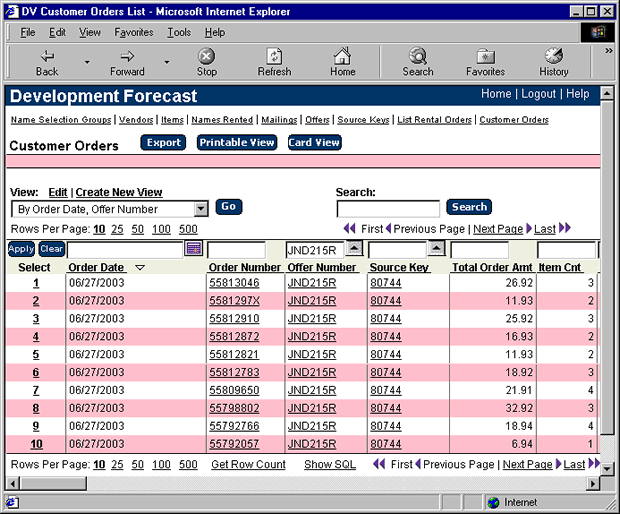Screen dimensions: 620x514
Task: Click in the Search text field
Action: 388,209
